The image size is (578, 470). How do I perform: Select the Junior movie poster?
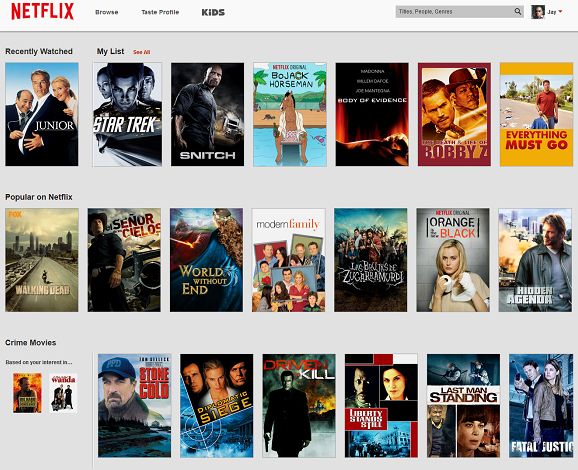pyautogui.click(x=42, y=114)
